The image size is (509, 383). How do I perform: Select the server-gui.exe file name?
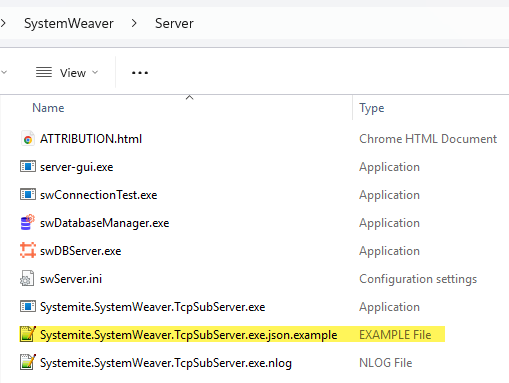[x=77, y=167]
